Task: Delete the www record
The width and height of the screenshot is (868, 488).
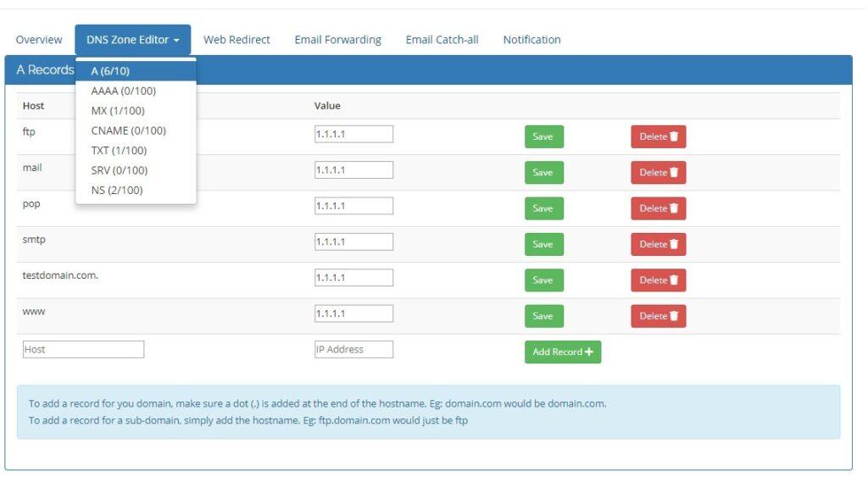Action: click(658, 316)
